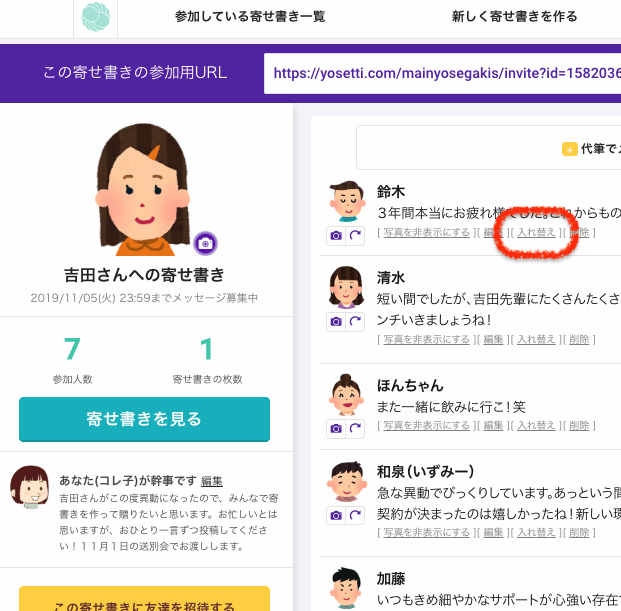Click camera icon under 清水's avatar
Viewport: 621px width, 611px height.
[x=336, y=322]
